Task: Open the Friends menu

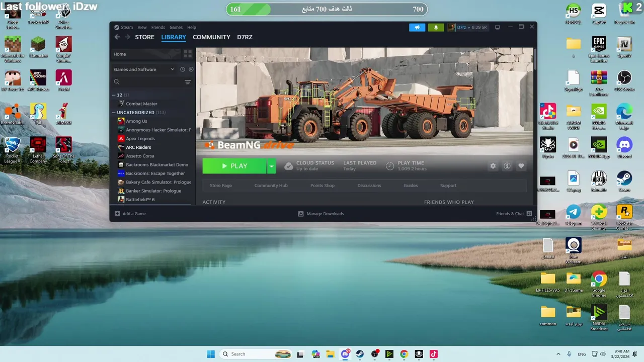Action: 158,27
